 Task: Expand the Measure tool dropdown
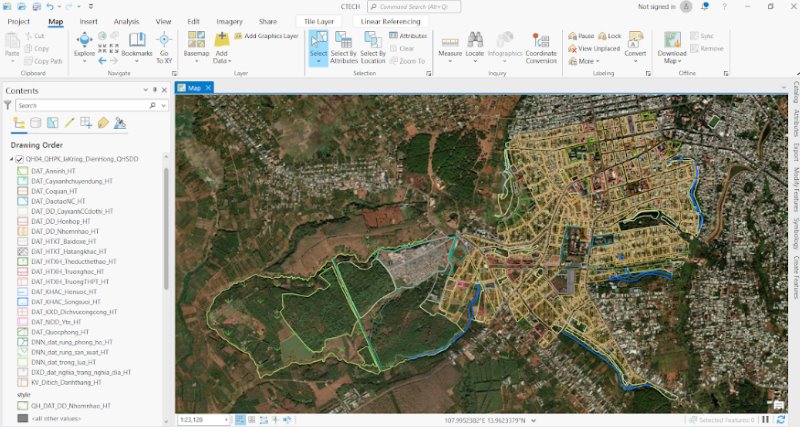tap(450, 59)
